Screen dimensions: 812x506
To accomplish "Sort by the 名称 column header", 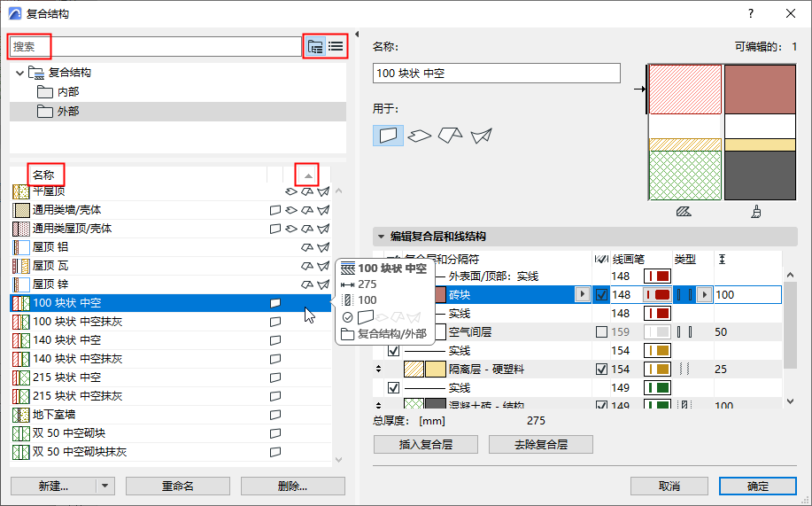I will 43,175.
